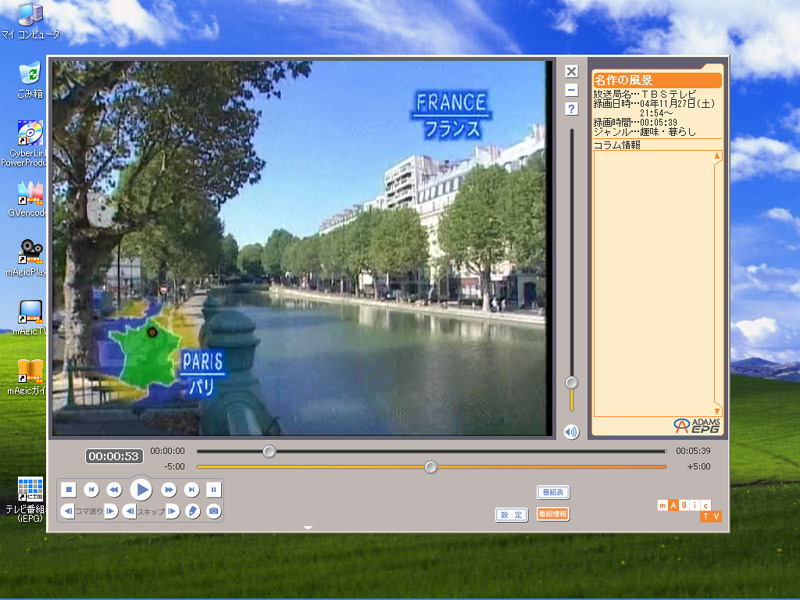Open help with the question mark button
The height and width of the screenshot is (600, 800).
coord(571,108)
